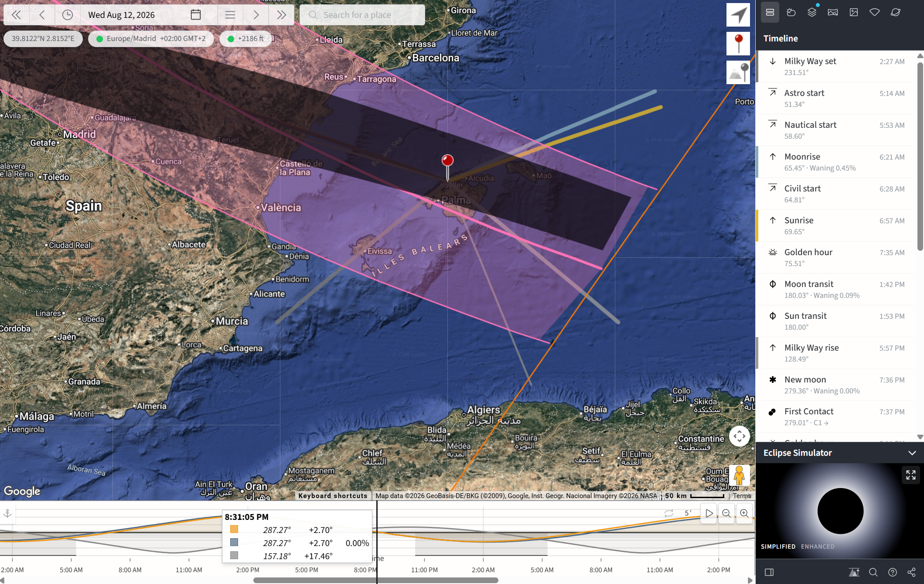Open the shape overlay panel tab

(x=875, y=12)
